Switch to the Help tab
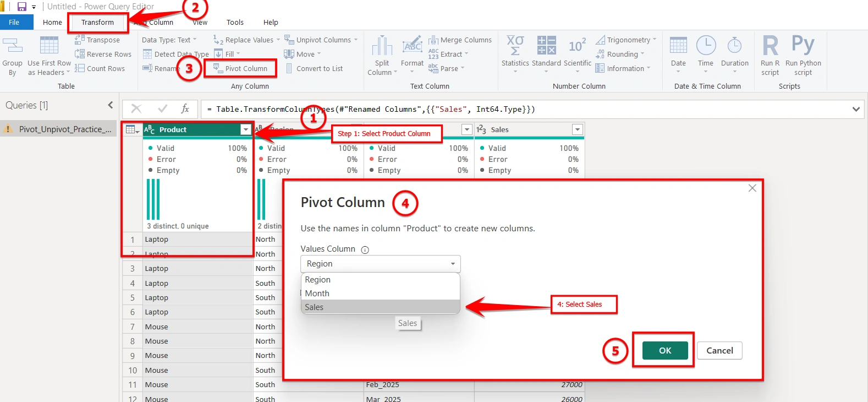The width and height of the screenshot is (868, 402). 271,22
